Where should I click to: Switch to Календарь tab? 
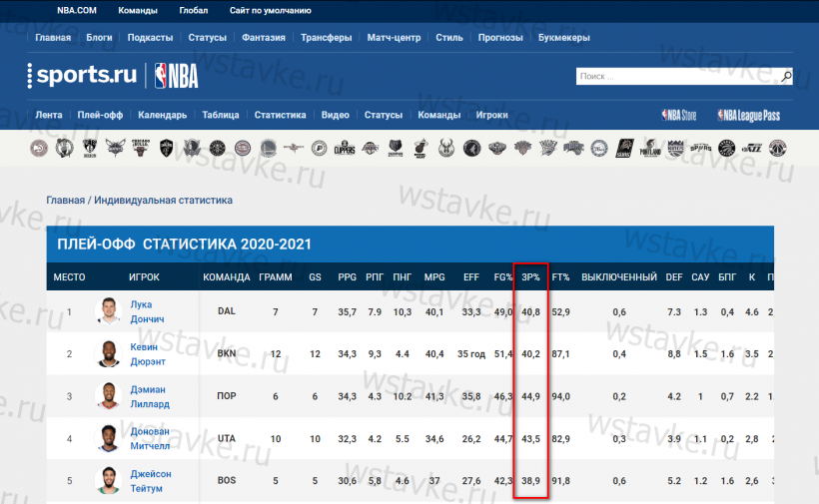coord(163,115)
